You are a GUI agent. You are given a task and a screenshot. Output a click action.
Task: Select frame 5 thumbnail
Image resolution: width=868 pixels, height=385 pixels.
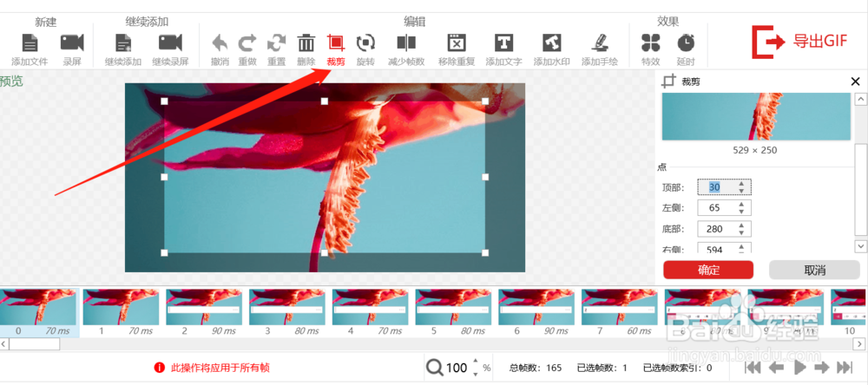point(453,307)
